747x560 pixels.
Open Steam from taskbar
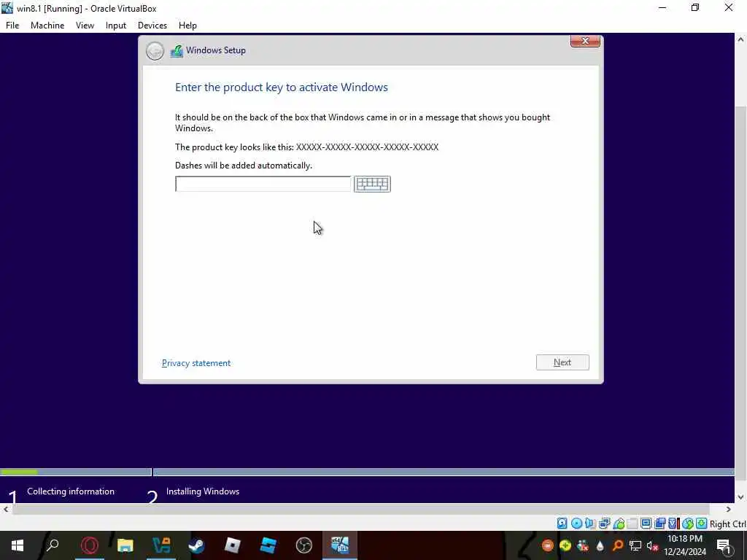click(197, 545)
